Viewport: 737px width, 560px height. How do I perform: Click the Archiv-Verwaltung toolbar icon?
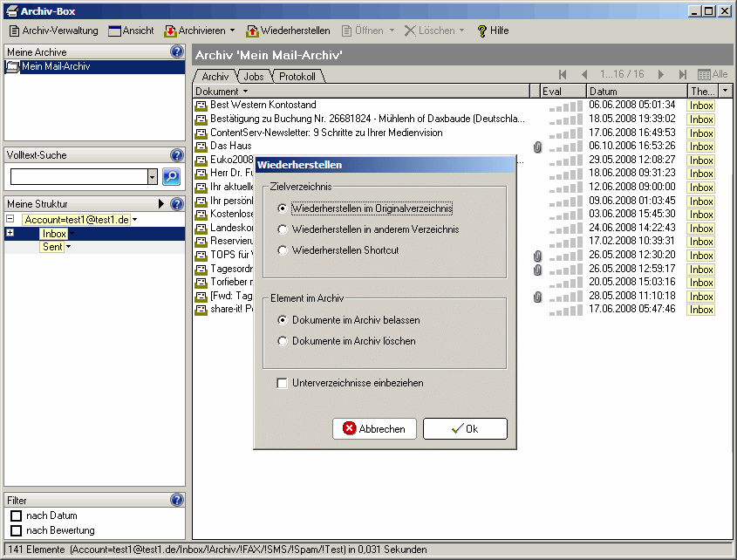tap(15, 31)
